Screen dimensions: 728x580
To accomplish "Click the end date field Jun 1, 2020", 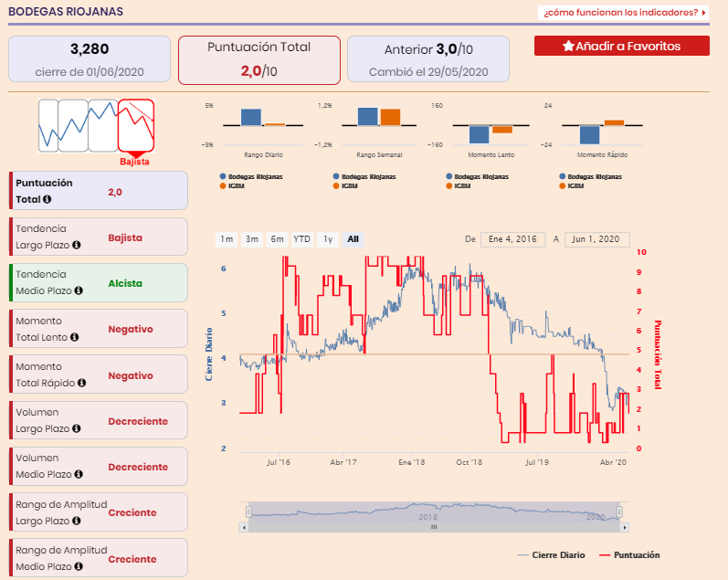I will [596, 239].
